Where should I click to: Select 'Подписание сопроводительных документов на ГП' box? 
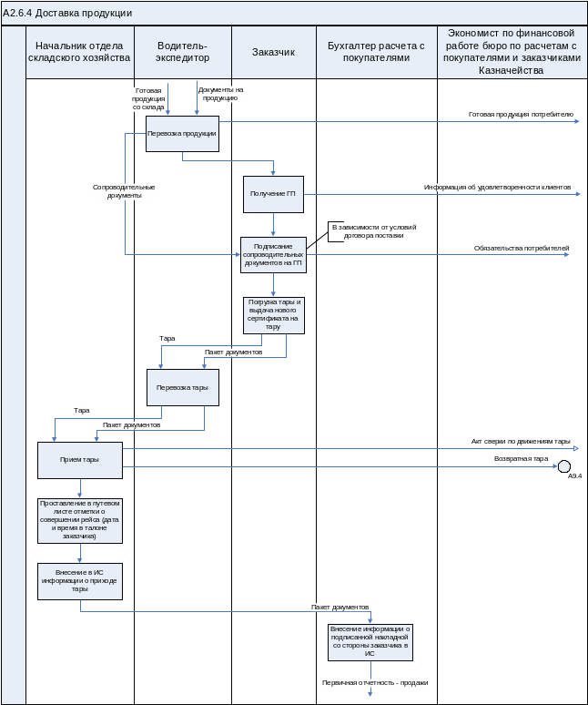[273, 255]
